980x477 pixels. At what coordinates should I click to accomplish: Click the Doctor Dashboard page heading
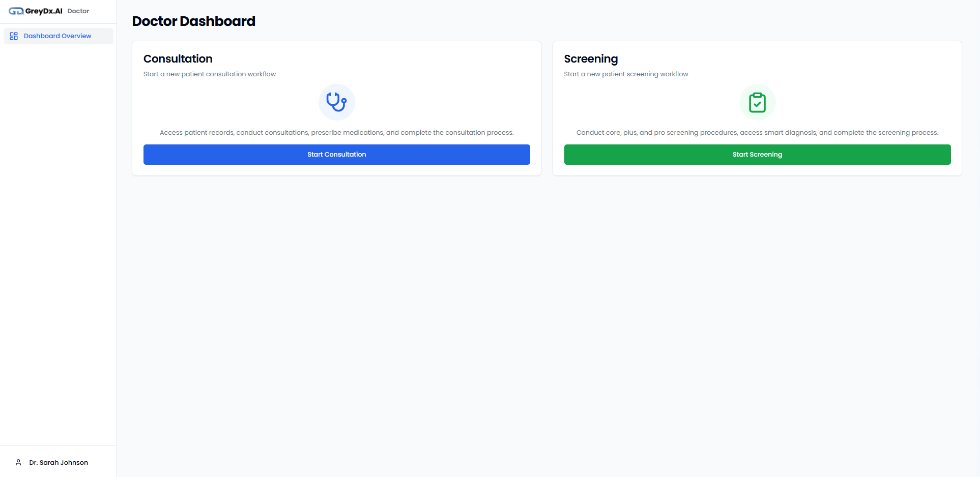tap(193, 21)
